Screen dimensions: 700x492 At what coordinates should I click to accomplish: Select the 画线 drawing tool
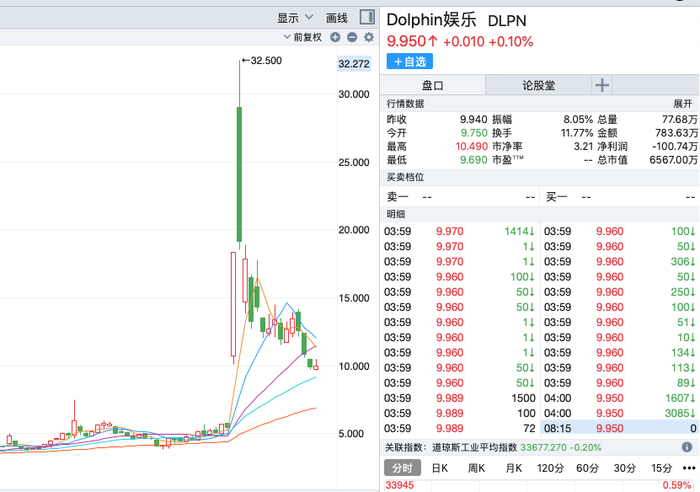337,18
